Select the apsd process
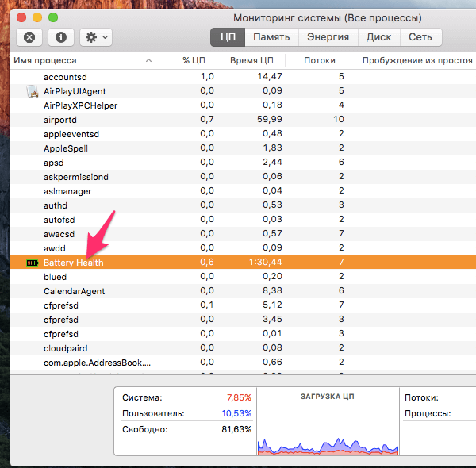Viewport: 476px width, 468px height. [x=54, y=163]
